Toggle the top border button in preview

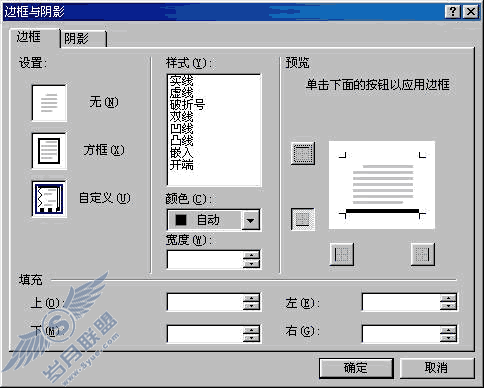[x=303, y=154]
